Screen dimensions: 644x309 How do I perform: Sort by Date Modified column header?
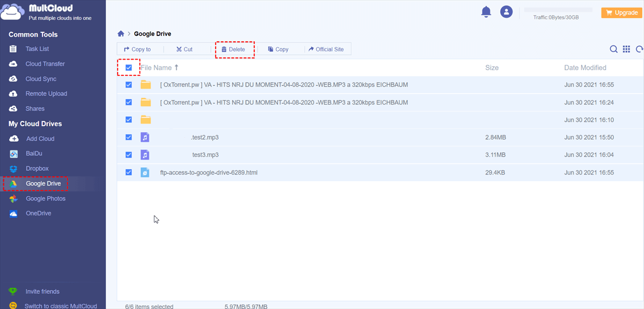click(585, 68)
